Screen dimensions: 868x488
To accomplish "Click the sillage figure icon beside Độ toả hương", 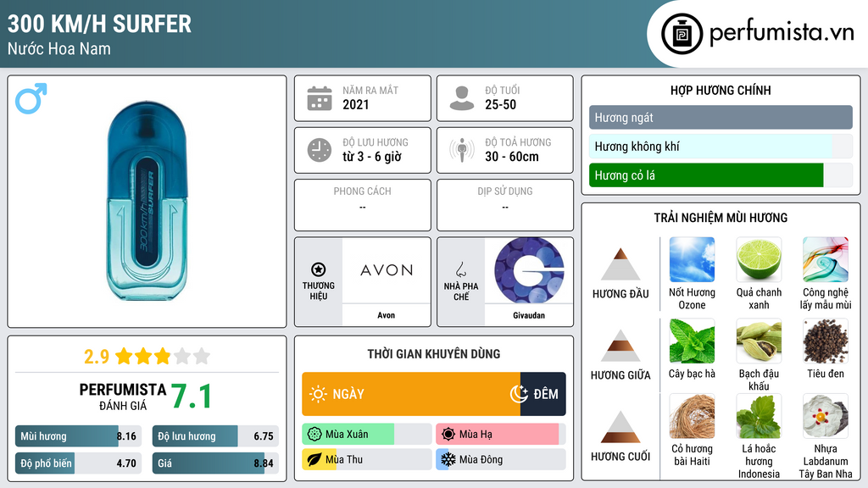I will [x=462, y=150].
